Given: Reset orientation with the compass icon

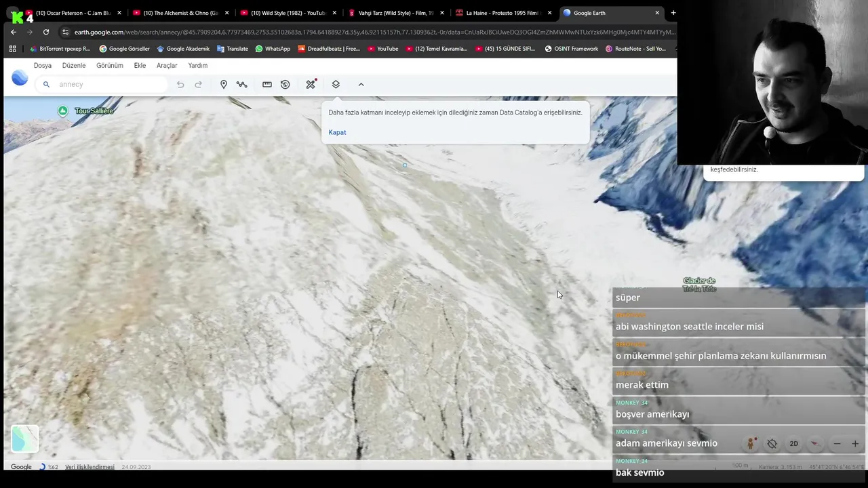Looking at the screenshot, I should point(815,444).
